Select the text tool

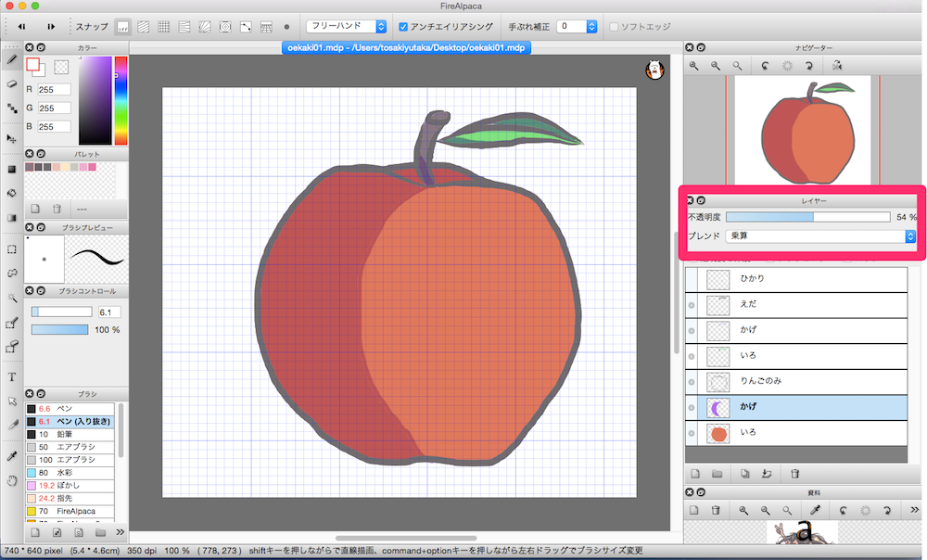click(x=12, y=376)
